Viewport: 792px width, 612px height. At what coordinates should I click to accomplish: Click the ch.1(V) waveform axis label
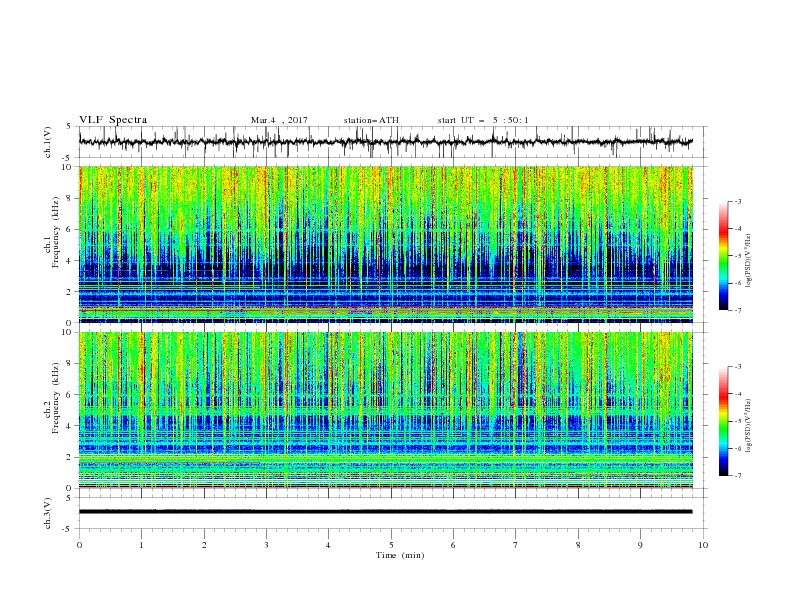[x=48, y=142]
